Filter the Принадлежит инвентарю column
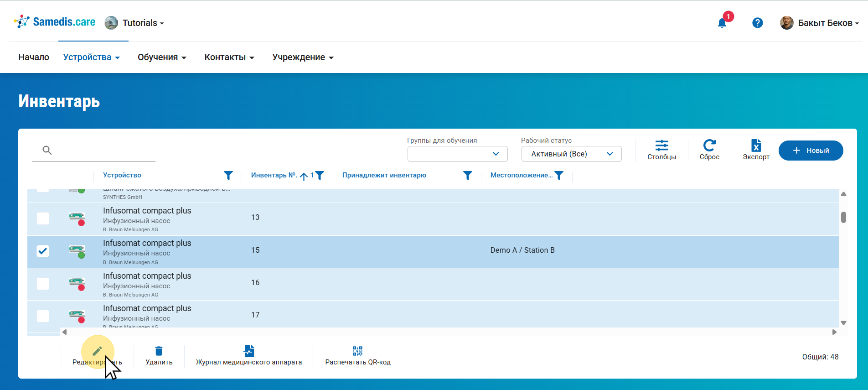868x390 pixels. coord(468,176)
